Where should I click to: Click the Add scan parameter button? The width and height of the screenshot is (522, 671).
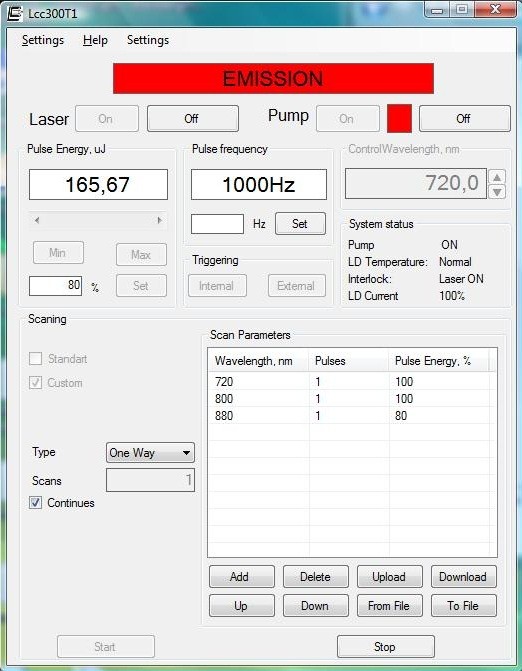[242, 576]
